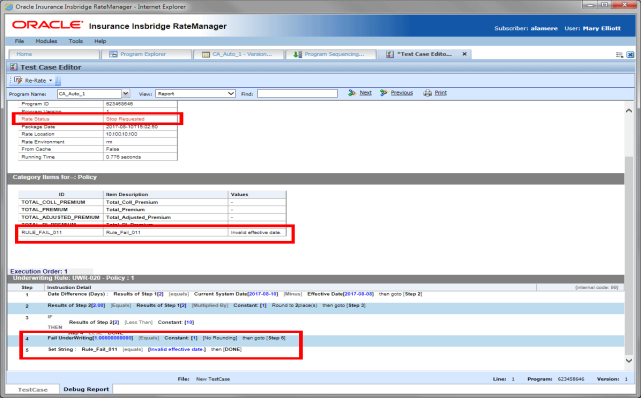Click the Internet Explorer title bar icon

point(9,7)
